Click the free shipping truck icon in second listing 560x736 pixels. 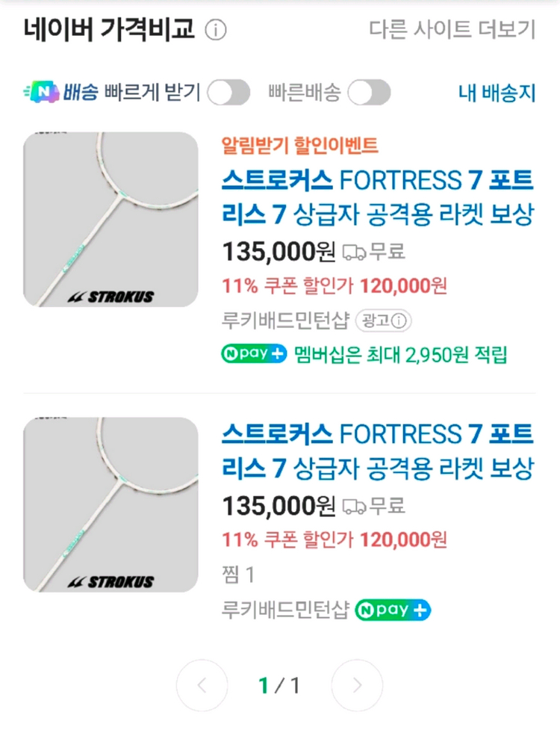354,506
